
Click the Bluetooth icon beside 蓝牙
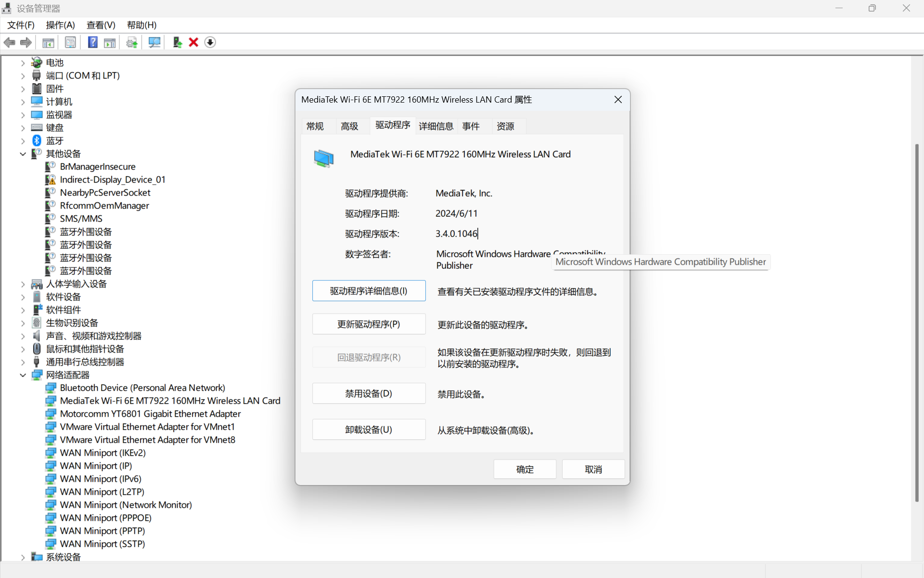point(37,141)
